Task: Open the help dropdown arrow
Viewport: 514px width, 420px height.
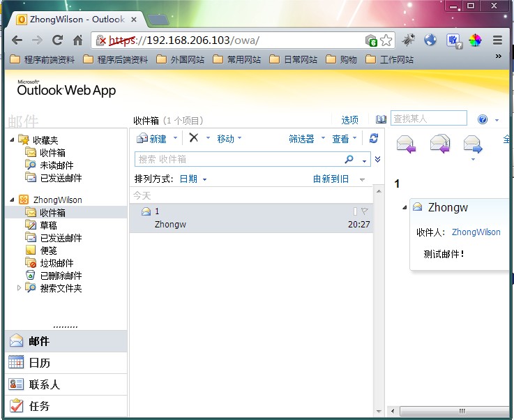Action: click(497, 120)
